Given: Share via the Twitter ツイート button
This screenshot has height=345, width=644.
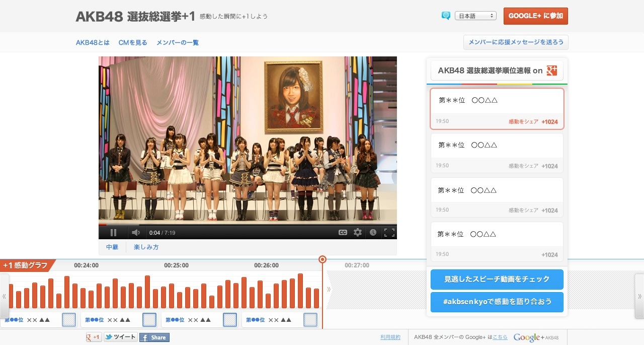Looking at the screenshot, I should click(x=120, y=337).
